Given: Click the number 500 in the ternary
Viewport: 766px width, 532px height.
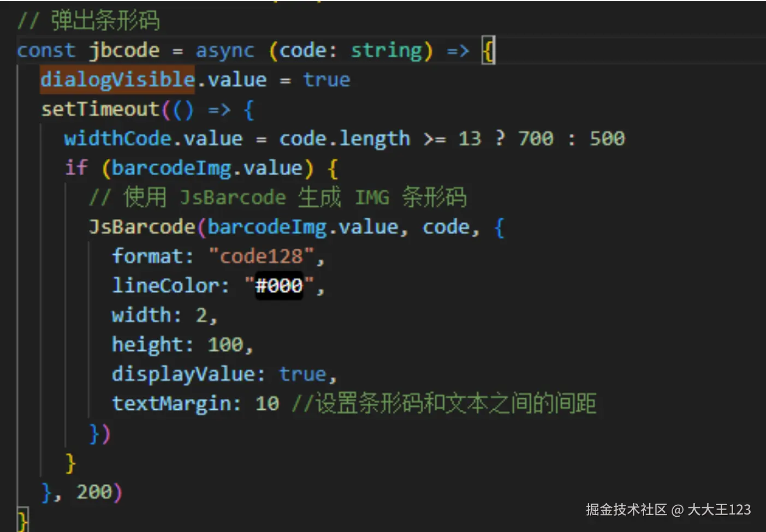Looking at the screenshot, I should 607,139.
